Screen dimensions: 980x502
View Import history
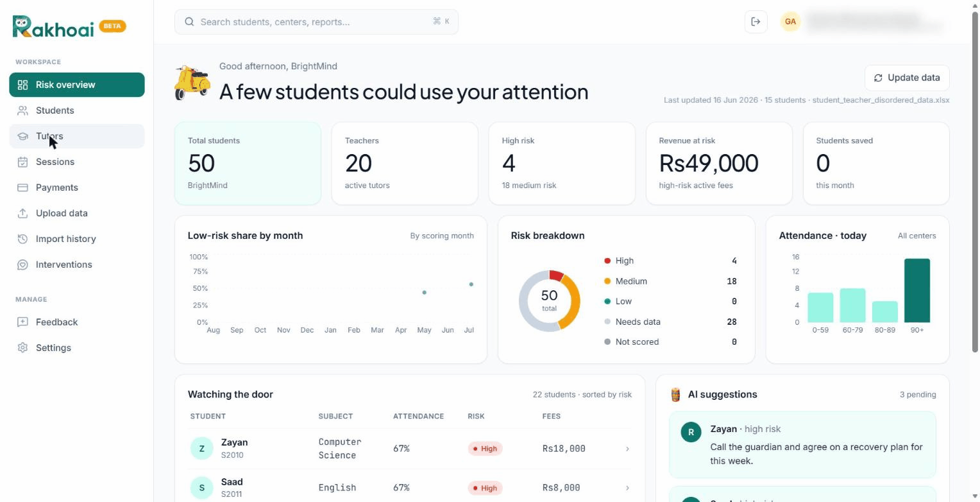click(77, 239)
